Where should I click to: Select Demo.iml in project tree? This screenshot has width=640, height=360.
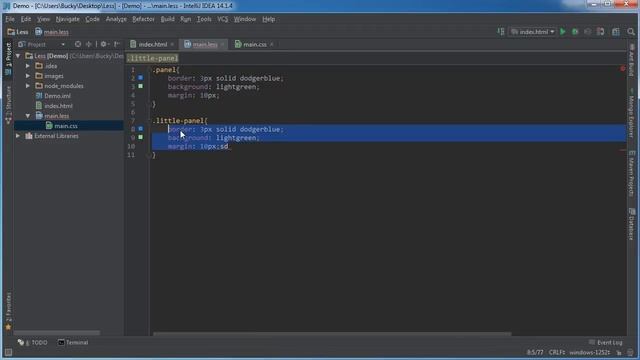(x=57, y=96)
